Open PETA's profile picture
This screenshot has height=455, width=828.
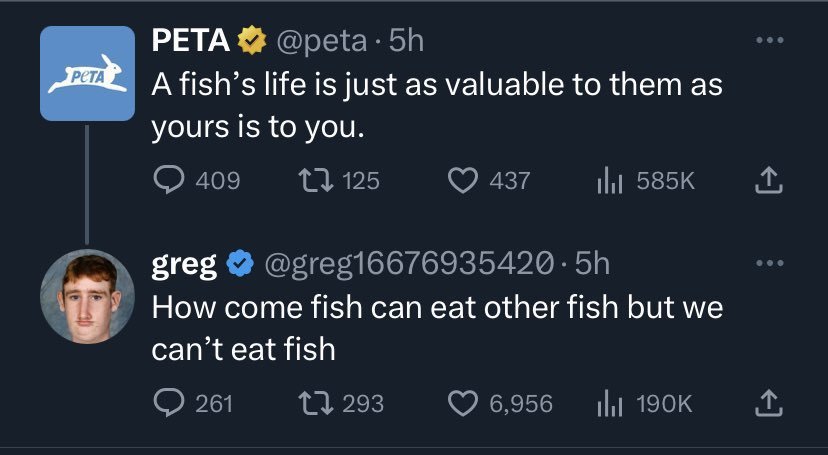click(87, 74)
